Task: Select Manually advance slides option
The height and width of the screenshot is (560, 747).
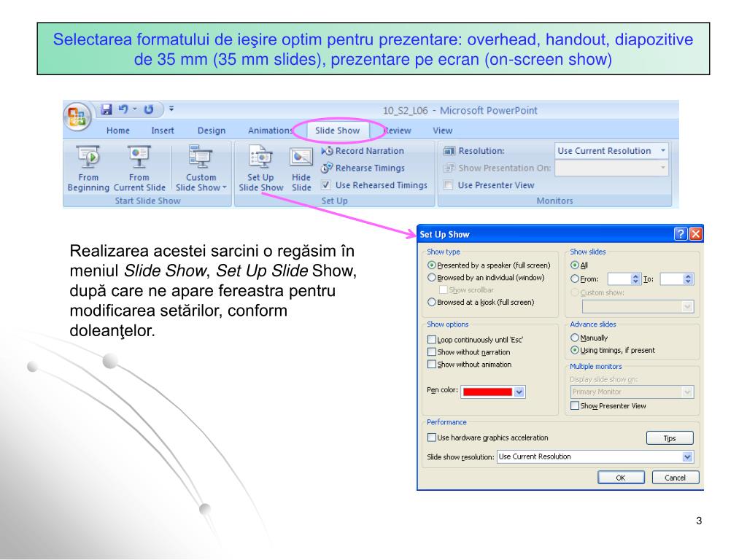Action: (x=575, y=338)
